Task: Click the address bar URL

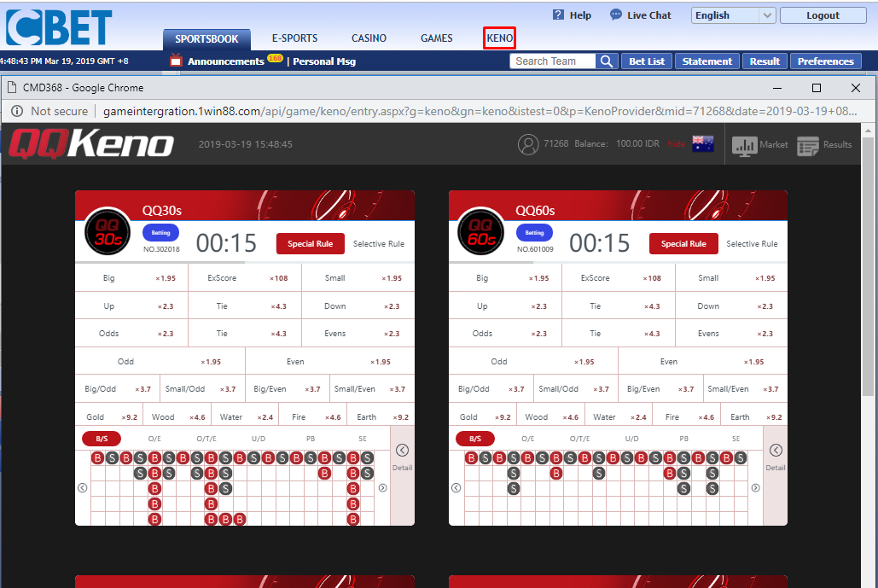Action: (x=480, y=111)
